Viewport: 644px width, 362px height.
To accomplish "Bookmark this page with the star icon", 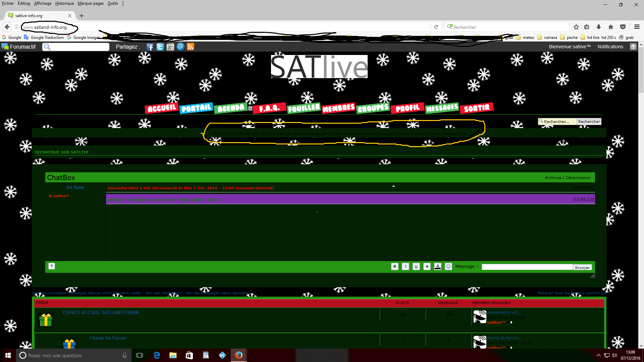I will pos(576,27).
